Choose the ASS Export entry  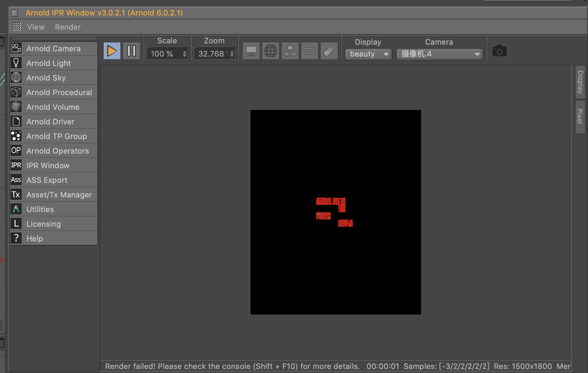(54, 180)
